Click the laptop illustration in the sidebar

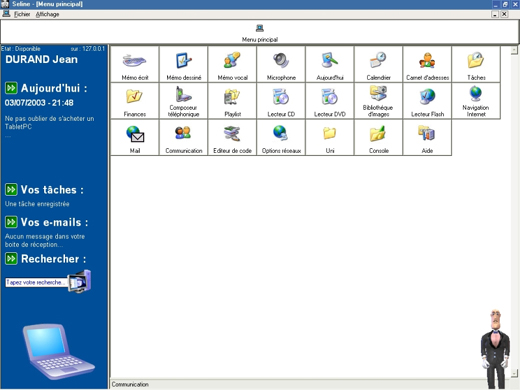[x=58, y=351]
